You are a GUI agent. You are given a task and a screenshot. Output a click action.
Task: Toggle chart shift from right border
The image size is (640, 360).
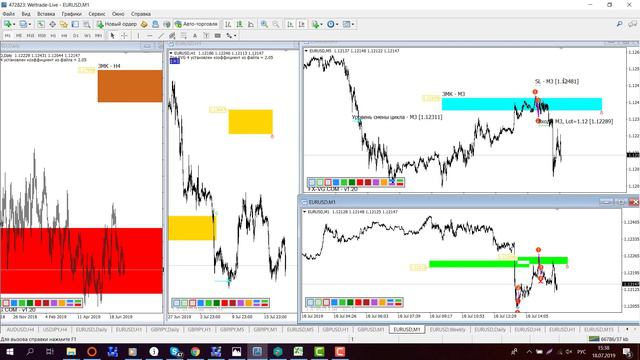[301, 24]
